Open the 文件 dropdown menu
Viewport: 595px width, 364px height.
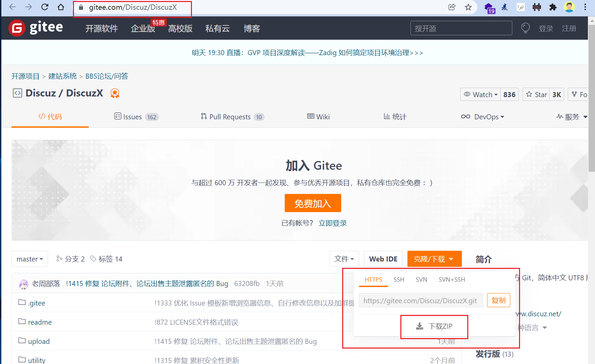[x=344, y=259]
